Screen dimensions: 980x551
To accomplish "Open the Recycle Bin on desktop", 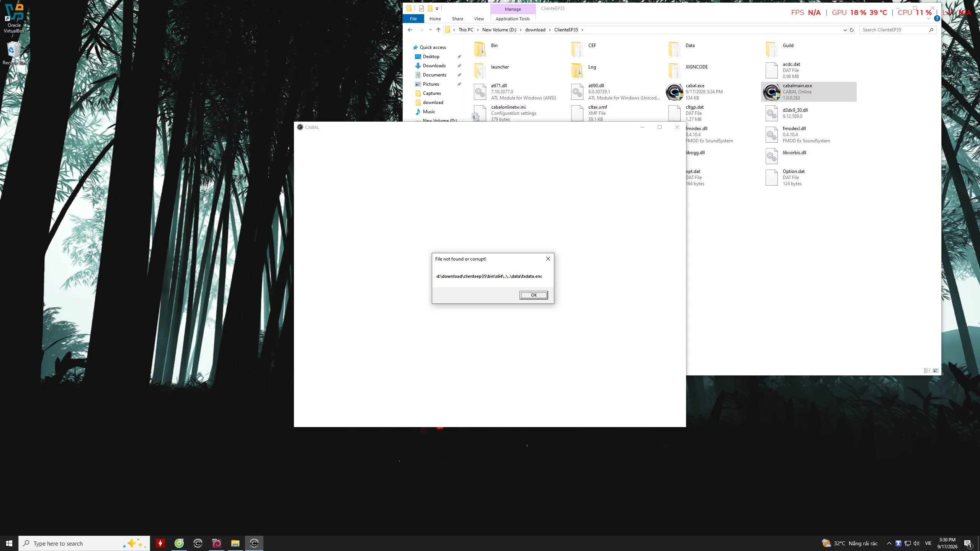I will (14, 53).
